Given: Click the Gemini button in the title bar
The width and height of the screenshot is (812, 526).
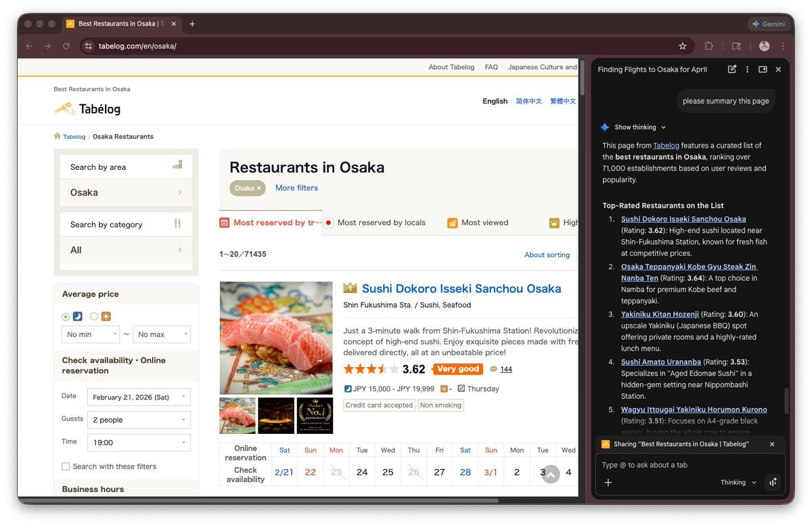Looking at the screenshot, I should pyautogui.click(x=768, y=24).
